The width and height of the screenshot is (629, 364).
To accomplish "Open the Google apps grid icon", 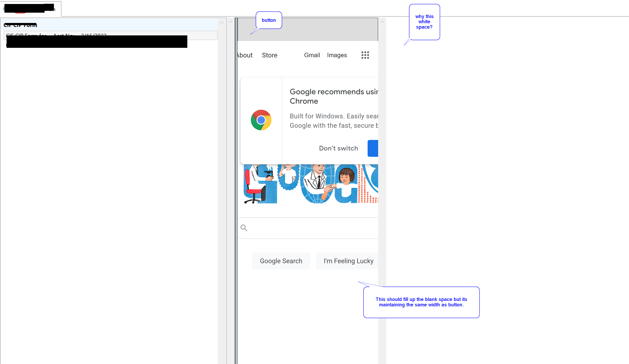I will tap(365, 55).
